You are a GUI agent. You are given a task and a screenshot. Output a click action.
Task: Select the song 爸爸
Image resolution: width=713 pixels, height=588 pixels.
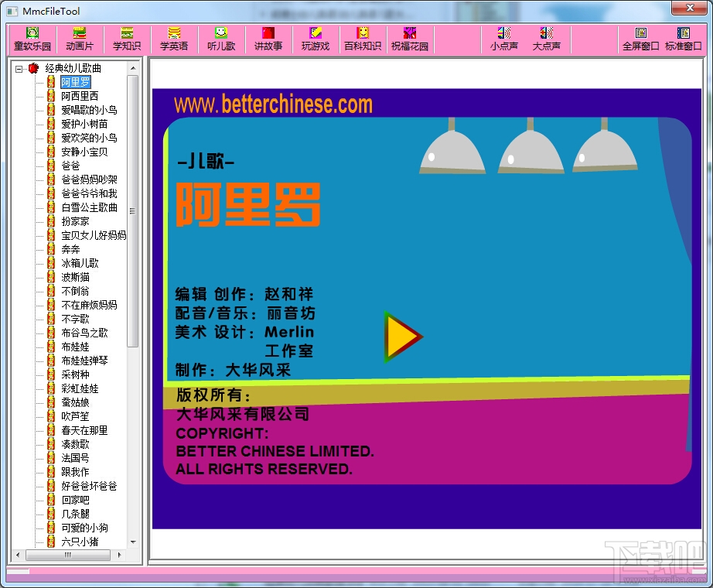click(70, 166)
